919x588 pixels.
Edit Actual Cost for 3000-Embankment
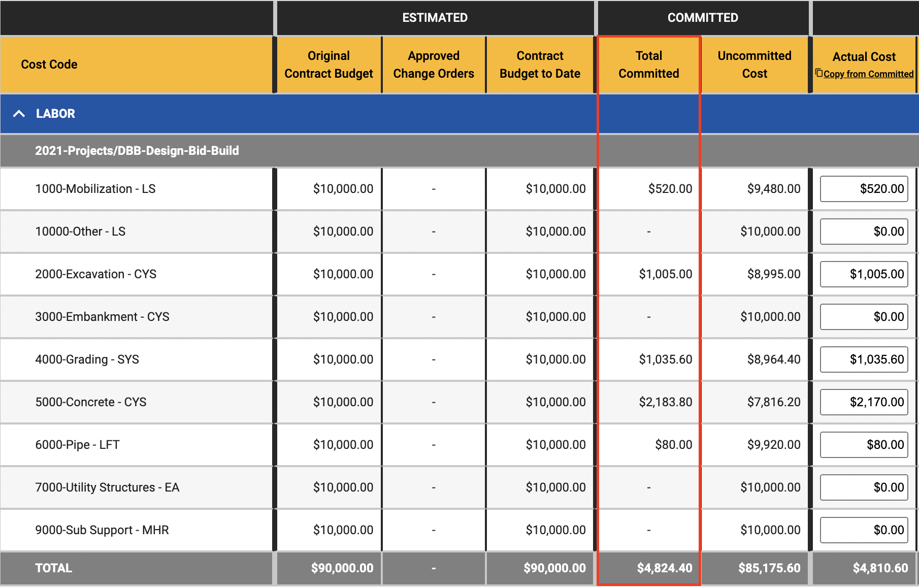(864, 317)
